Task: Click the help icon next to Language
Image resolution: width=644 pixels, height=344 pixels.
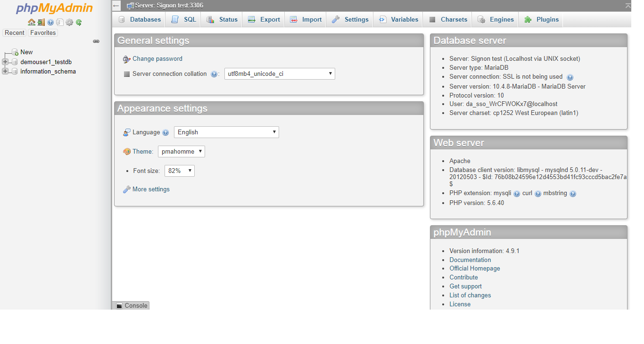Action: tap(165, 133)
